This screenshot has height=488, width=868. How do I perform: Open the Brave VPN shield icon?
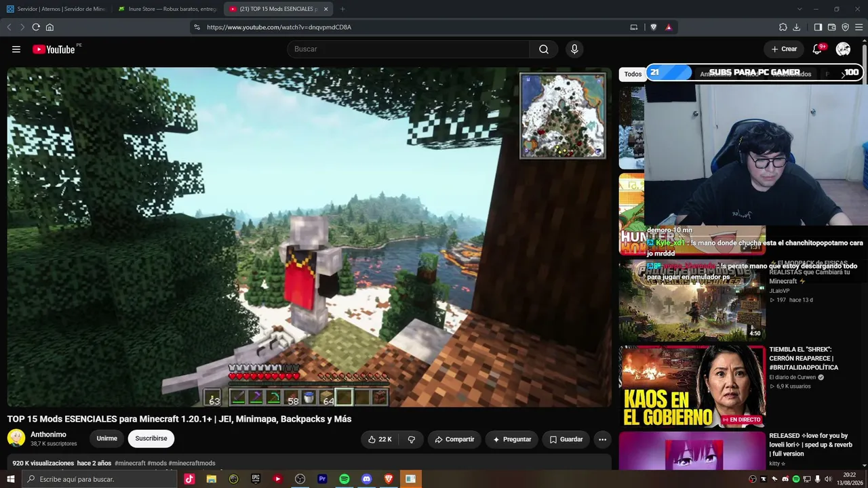(x=846, y=27)
